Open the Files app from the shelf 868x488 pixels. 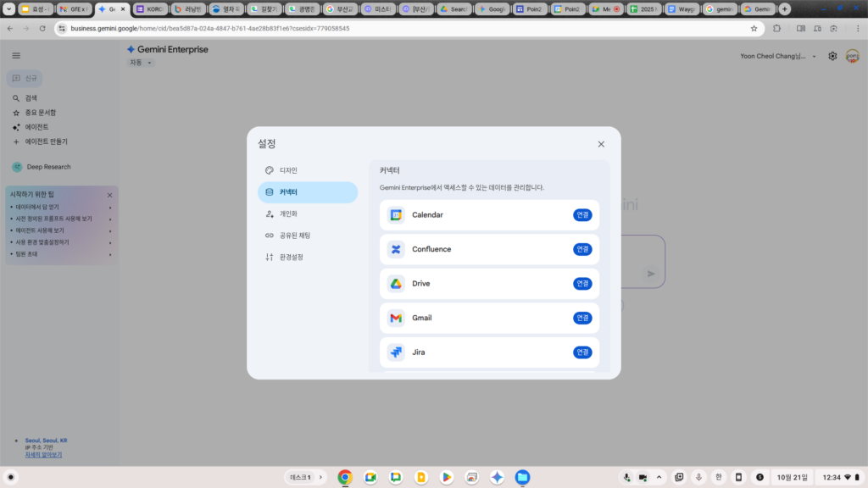point(522,477)
